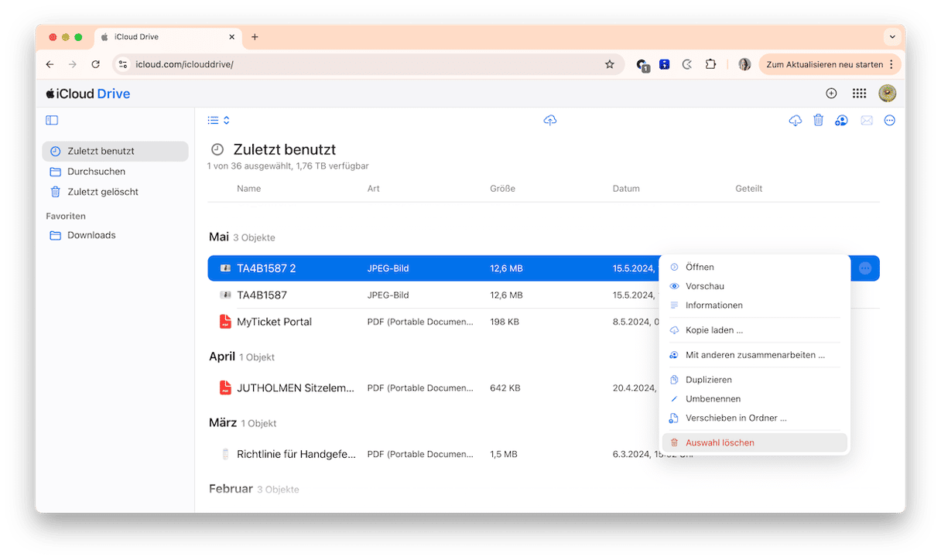Image resolution: width=941 pixels, height=560 pixels.
Task: Open the toolbar more options ellipsis
Action: [890, 120]
